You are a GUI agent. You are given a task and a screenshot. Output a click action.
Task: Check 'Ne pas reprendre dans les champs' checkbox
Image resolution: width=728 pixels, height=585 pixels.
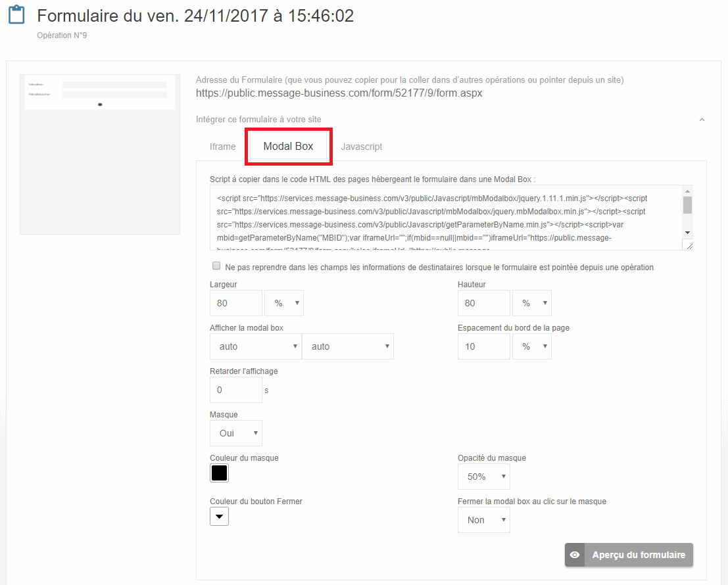coord(216,266)
